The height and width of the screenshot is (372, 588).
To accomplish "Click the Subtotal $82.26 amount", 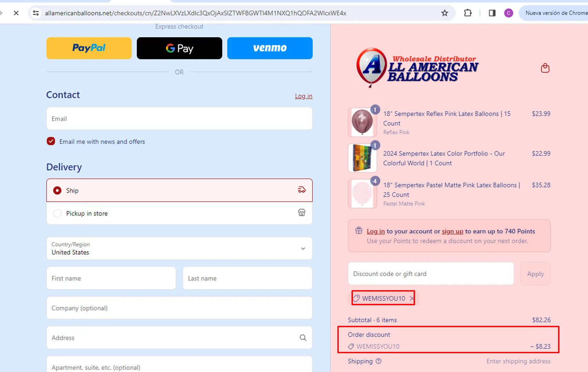I will point(541,320).
